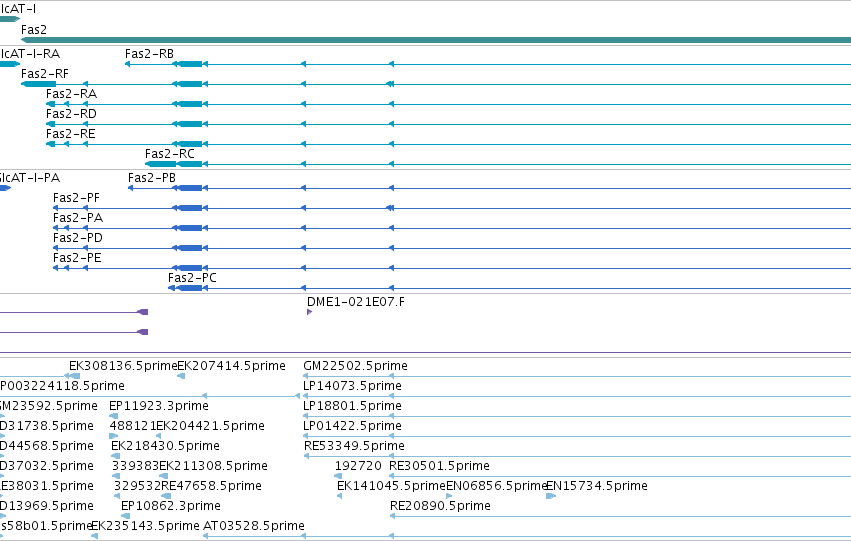Select the EP11923.3prime EST label
851x541 pixels.
pos(158,406)
